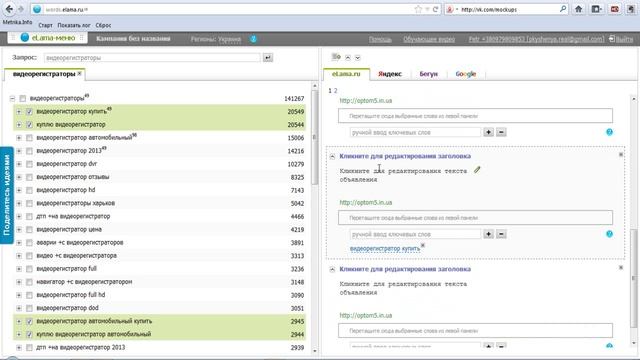Open help icon in second ad block
This screenshot has height=360, width=640.
point(609,234)
